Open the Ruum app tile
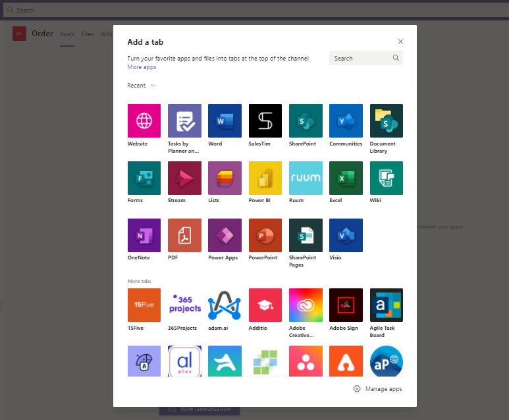 click(306, 178)
